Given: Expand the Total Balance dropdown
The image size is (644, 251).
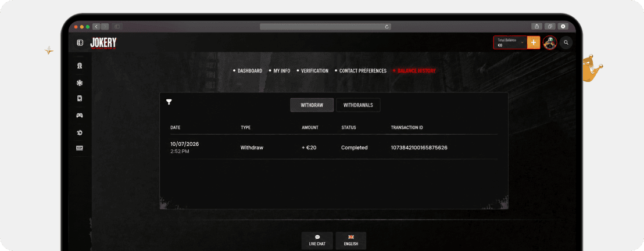Looking at the screenshot, I should tap(510, 42).
